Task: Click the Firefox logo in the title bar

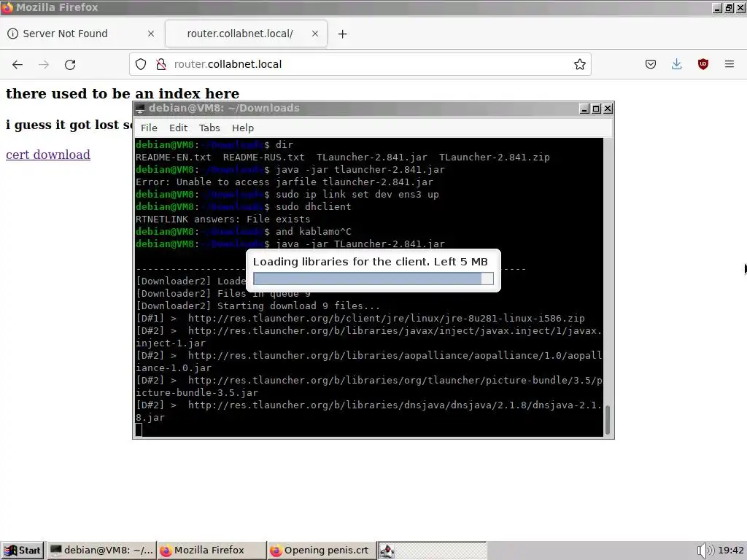Action: click(x=7, y=7)
